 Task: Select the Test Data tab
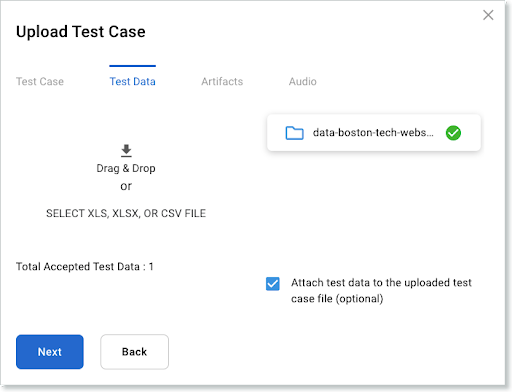pyautogui.click(x=133, y=81)
